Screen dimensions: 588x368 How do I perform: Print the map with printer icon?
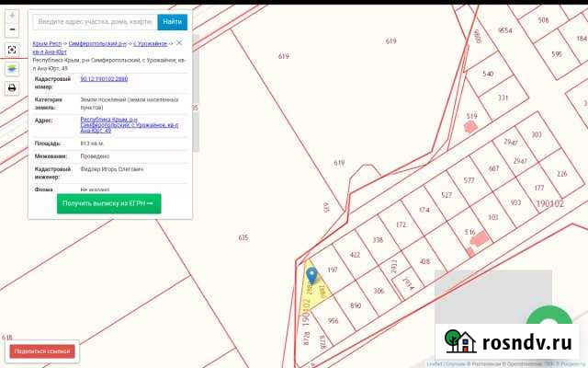(12, 88)
